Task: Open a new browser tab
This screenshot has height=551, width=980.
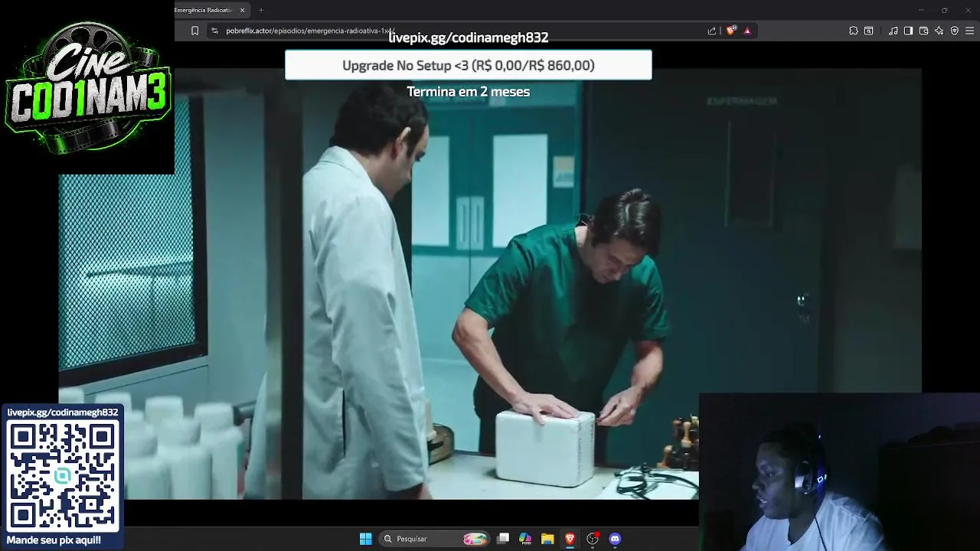Action: (x=261, y=10)
